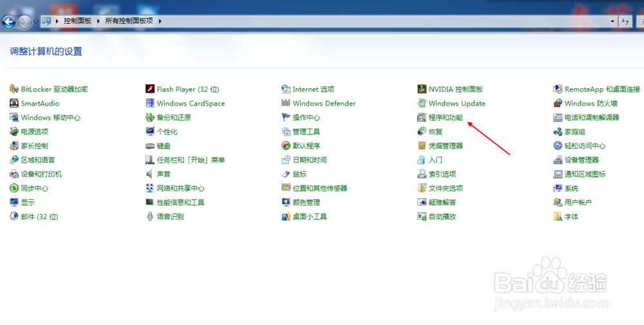This screenshot has height=325, width=644.
Task: Open the 性能信息和工具 link
Action: pyautogui.click(x=180, y=202)
